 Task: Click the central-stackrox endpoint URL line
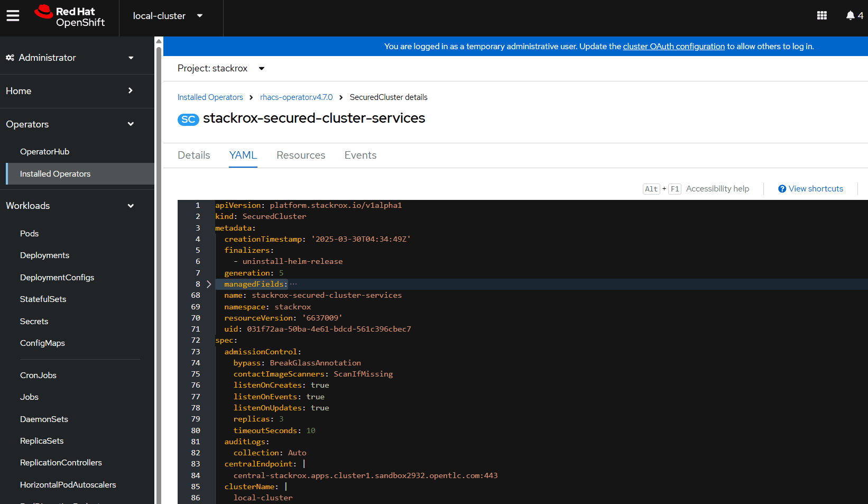(366, 475)
